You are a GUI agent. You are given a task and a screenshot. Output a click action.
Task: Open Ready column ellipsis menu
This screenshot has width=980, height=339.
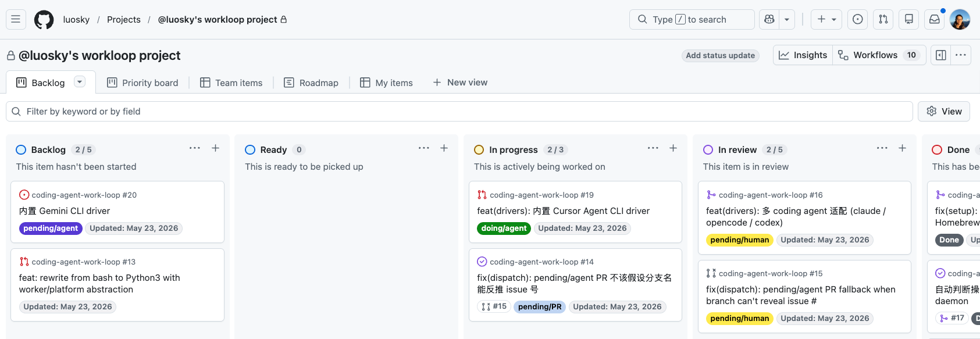point(424,148)
